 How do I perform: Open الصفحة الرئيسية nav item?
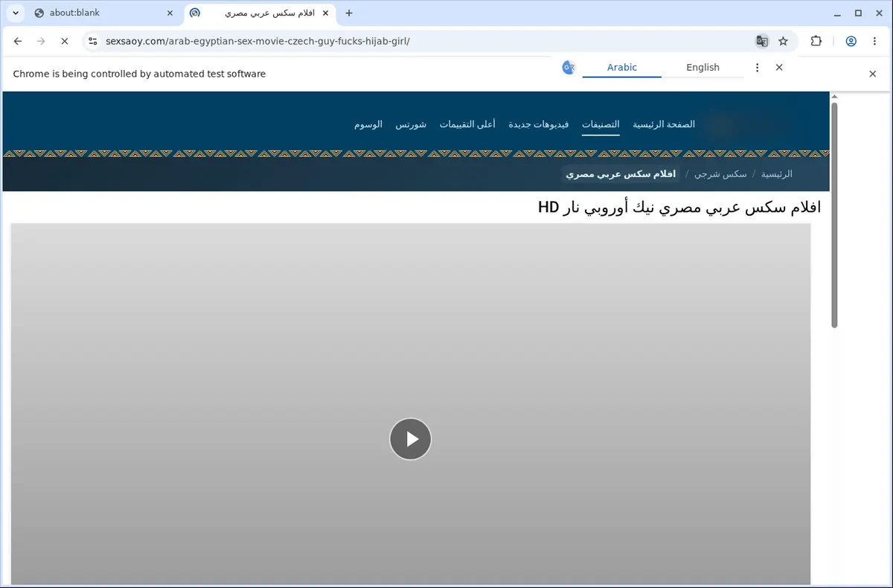[x=664, y=124]
